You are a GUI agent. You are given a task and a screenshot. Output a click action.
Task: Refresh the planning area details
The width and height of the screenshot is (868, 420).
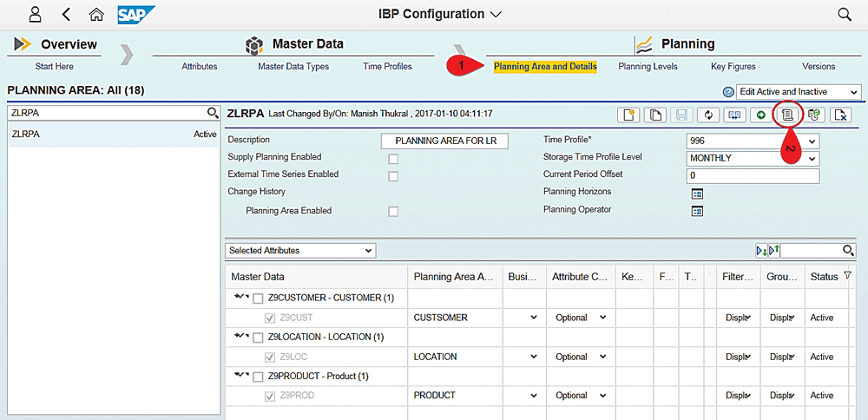point(708,115)
